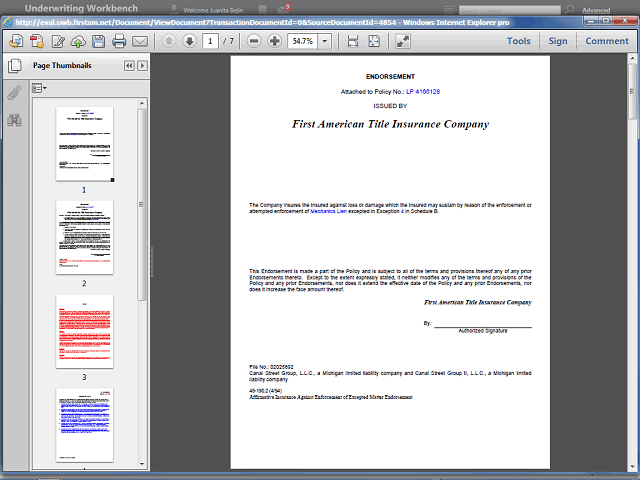
Task: Click the Workbench hamburger menu icon
Action: point(449,9)
